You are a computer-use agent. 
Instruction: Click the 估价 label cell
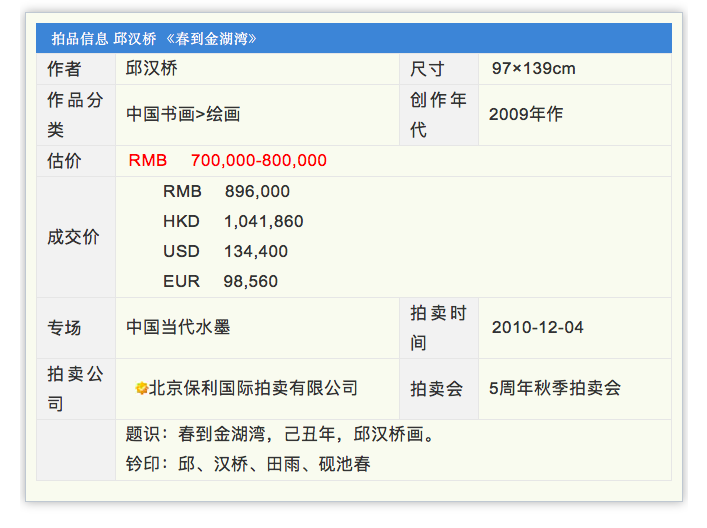pyautogui.click(x=76, y=161)
